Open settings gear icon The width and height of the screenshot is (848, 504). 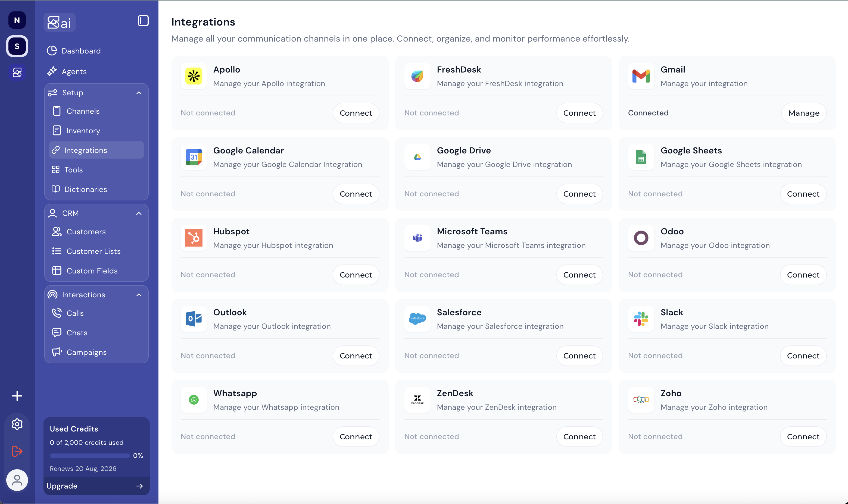17,424
